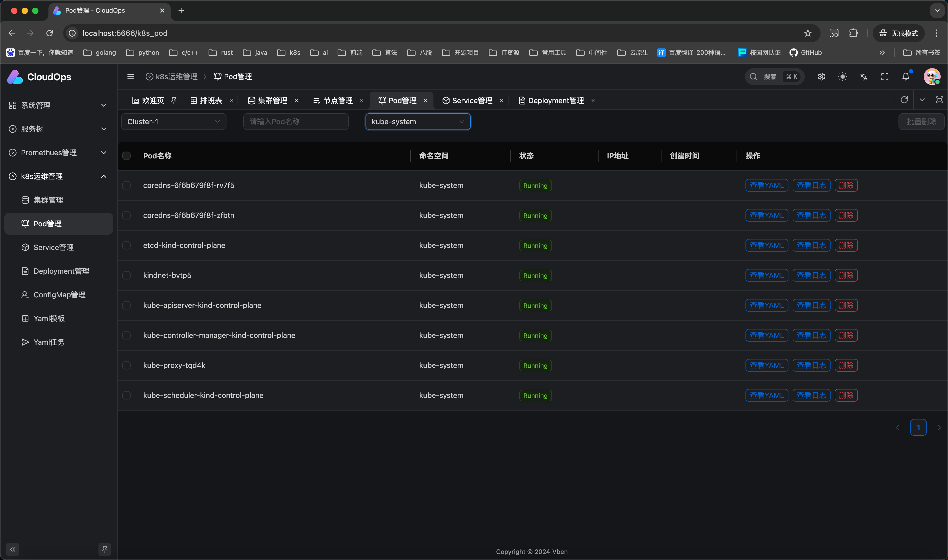
Task: Maximize the tab content area icon
Action: point(939,100)
